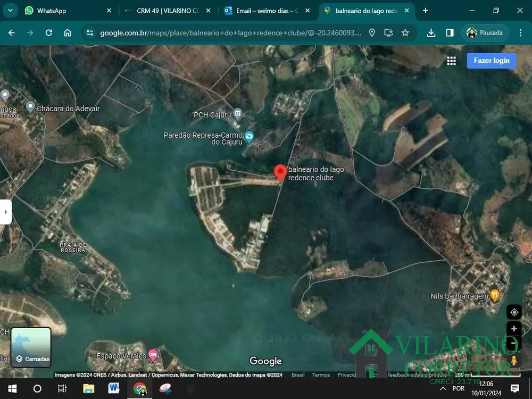Switch to the CRM 49 VILARINO tab

coord(167,11)
